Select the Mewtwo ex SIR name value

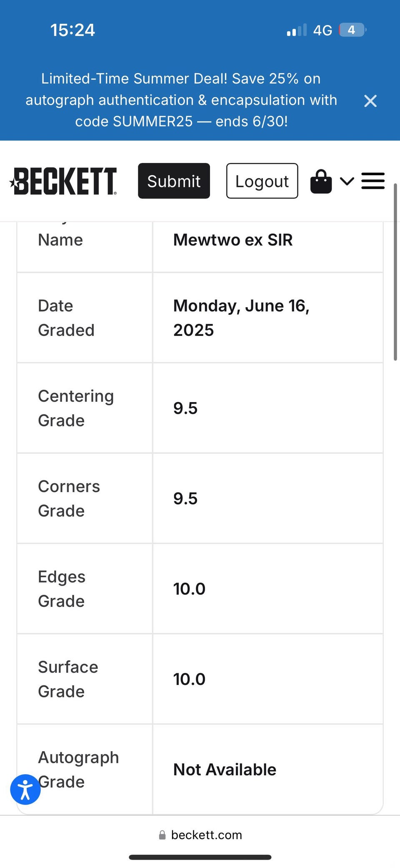point(233,240)
